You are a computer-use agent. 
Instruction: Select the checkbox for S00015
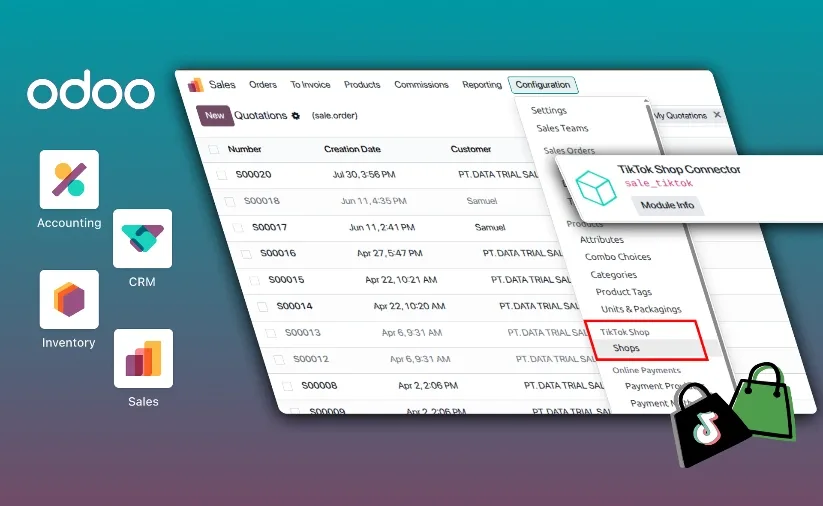(255, 280)
